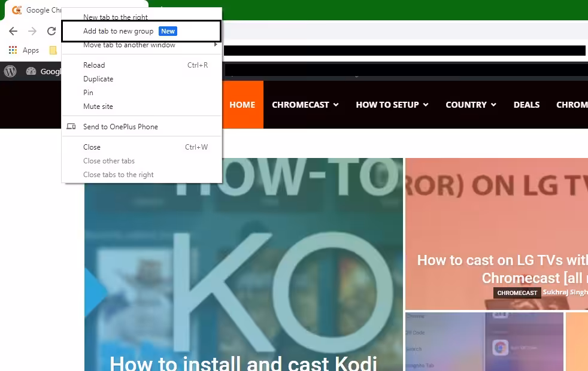This screenshot has width=588, height=371.
Task: Click the Google Chrome tab favicon
Action: [x=17, y=10]
